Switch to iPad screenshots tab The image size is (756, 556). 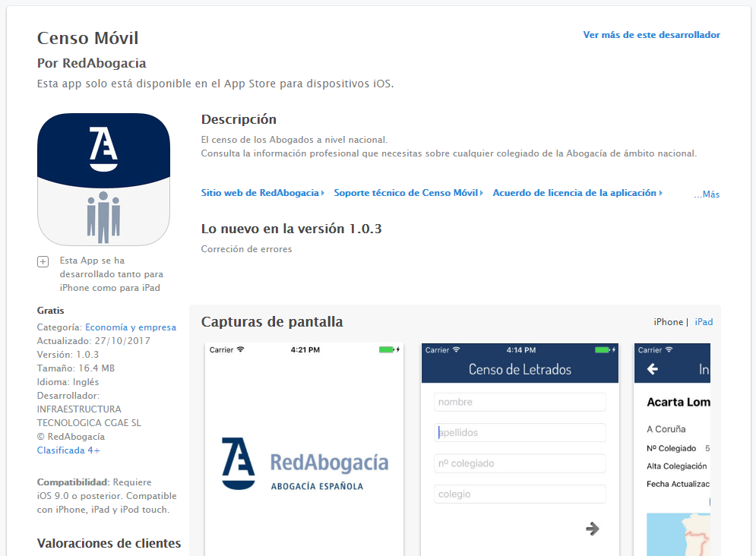pyautogui.click(x=704, y=322)
